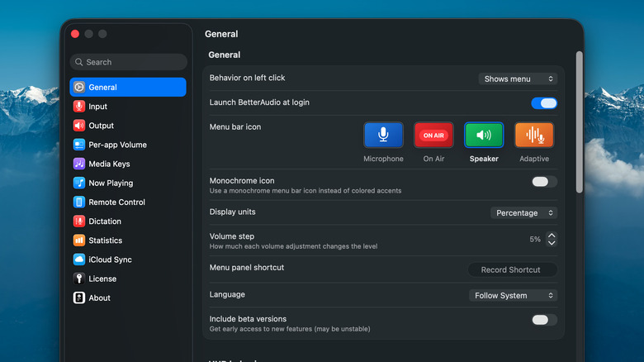Click the Dictation sidebar icon
The height and width of the screenshot is (362, 644).
click(79, 221)
